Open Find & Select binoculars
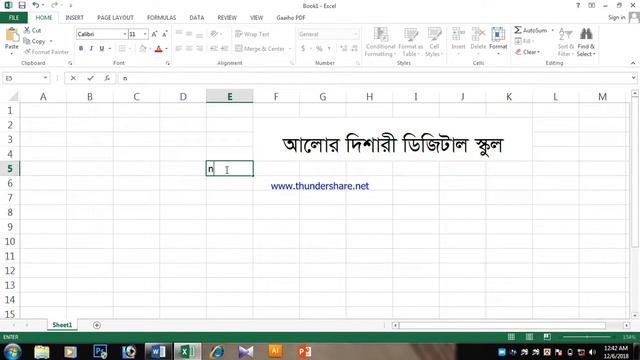Image resolution: width=640 pixels, height=360 pixels. [586, 42]
